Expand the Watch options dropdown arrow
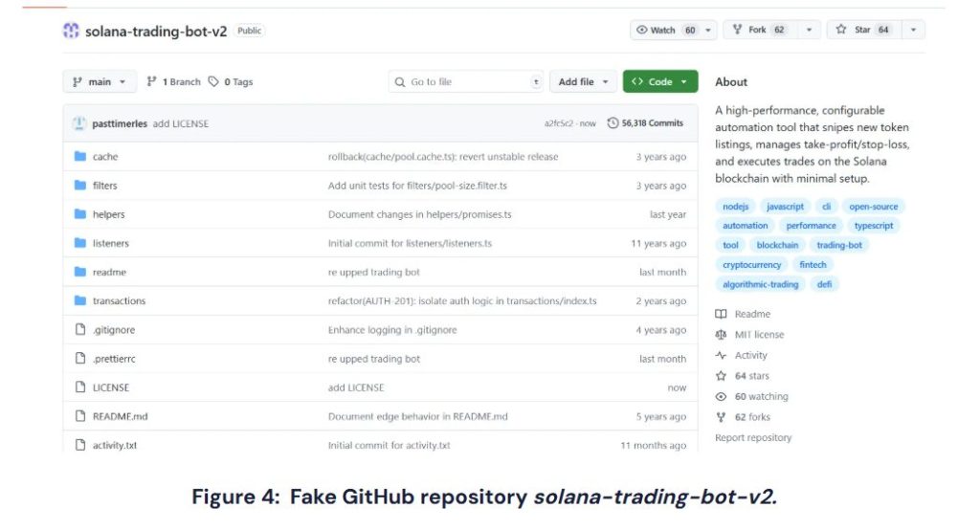 click(x=708, y=30)
